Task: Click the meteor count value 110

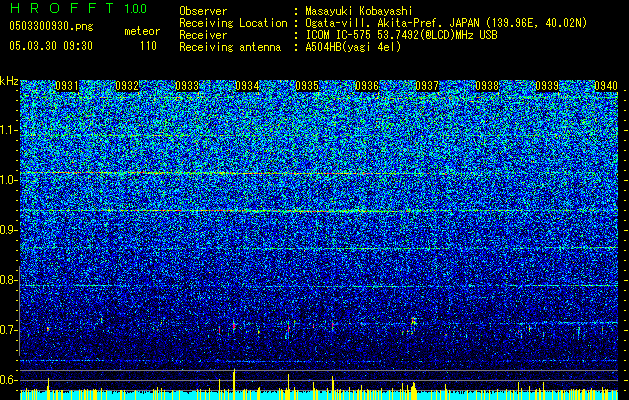Action: tap(148, 46)
